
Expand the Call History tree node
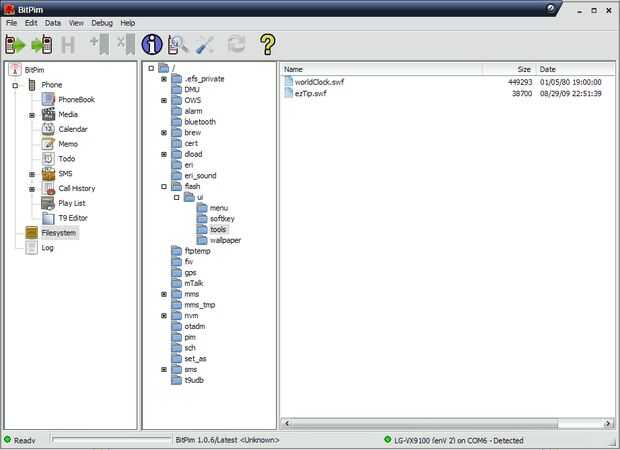click(x=32, y=189)
